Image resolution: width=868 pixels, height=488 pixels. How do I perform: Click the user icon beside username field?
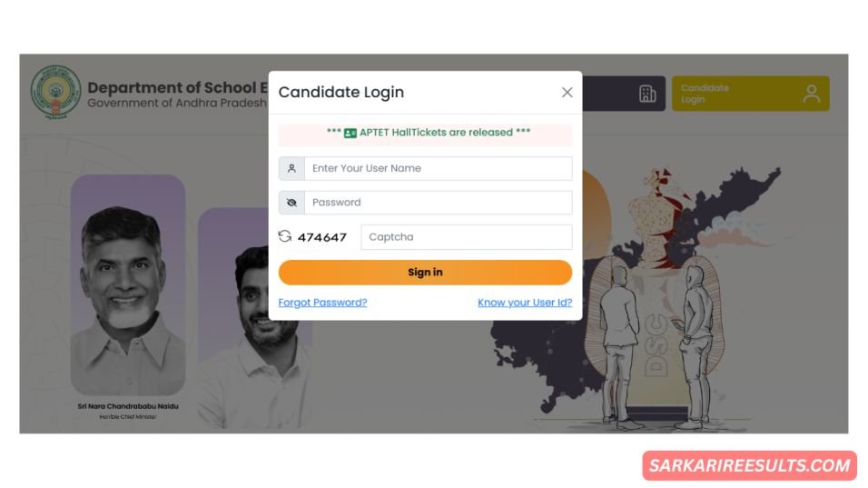291,168
